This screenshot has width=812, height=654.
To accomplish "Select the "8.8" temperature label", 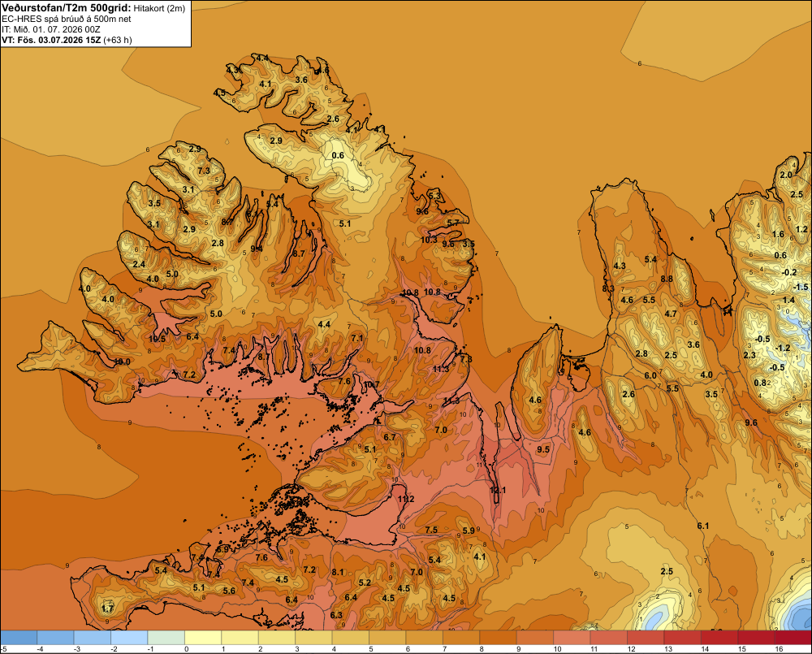I will tap(667, 279).
